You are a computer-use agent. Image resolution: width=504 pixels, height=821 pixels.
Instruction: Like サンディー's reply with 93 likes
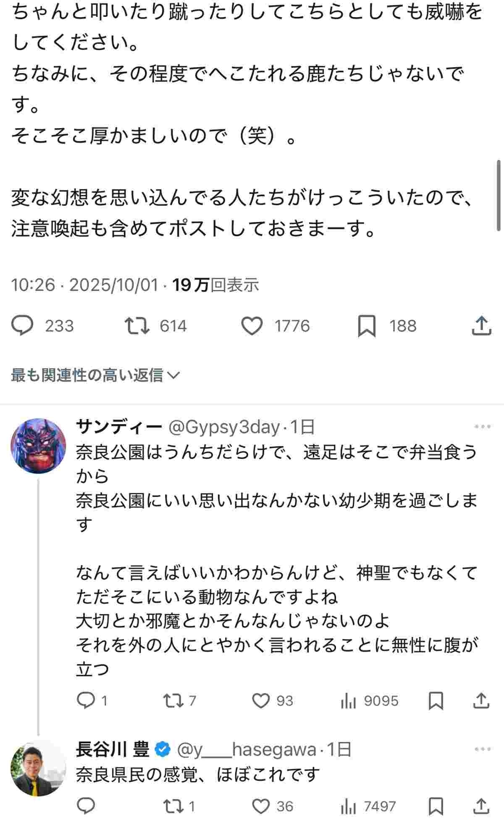(260, 700)
